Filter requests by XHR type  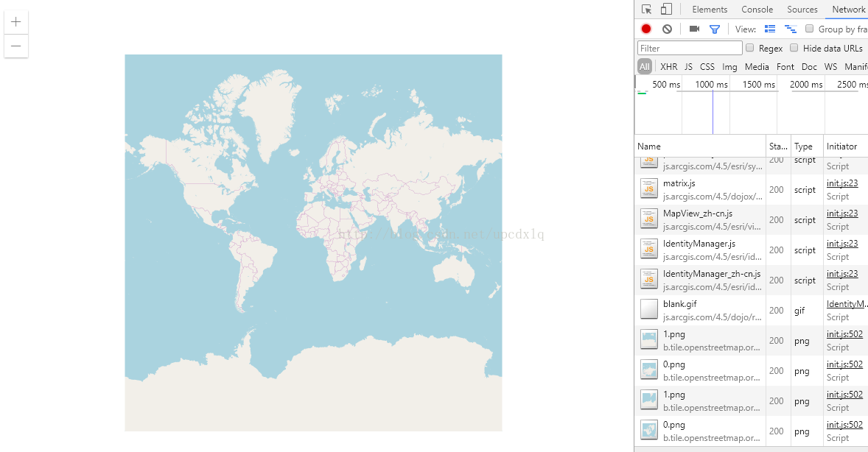coord(668,67)
